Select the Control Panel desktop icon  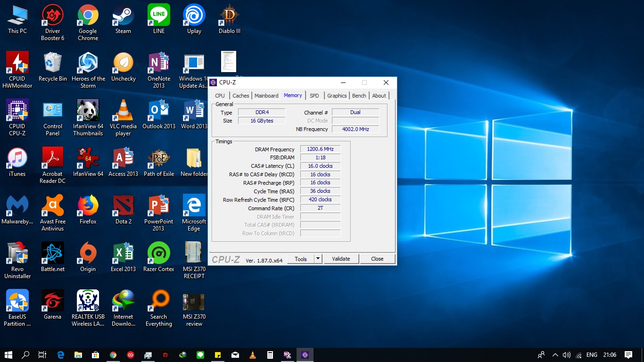pyautogui.click(x=53, y=118)
